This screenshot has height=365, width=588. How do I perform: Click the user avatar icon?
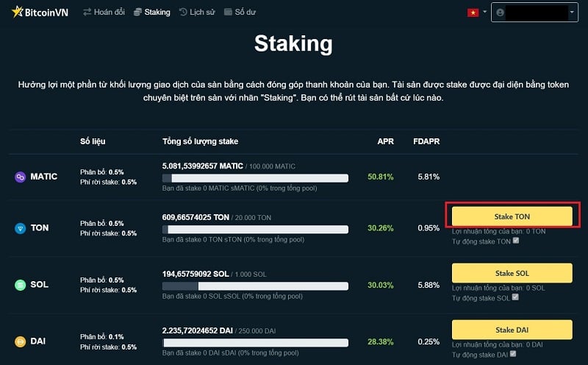tap(501, 13)
